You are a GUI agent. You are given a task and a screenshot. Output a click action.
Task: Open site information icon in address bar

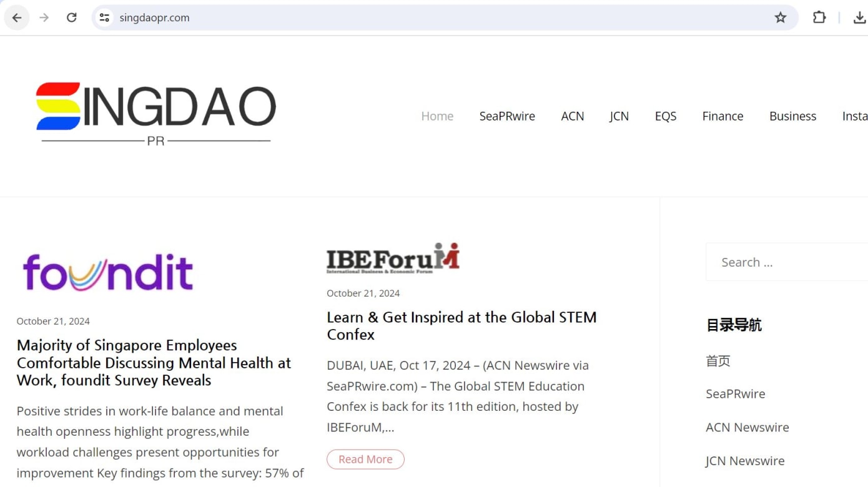[104, 17]
